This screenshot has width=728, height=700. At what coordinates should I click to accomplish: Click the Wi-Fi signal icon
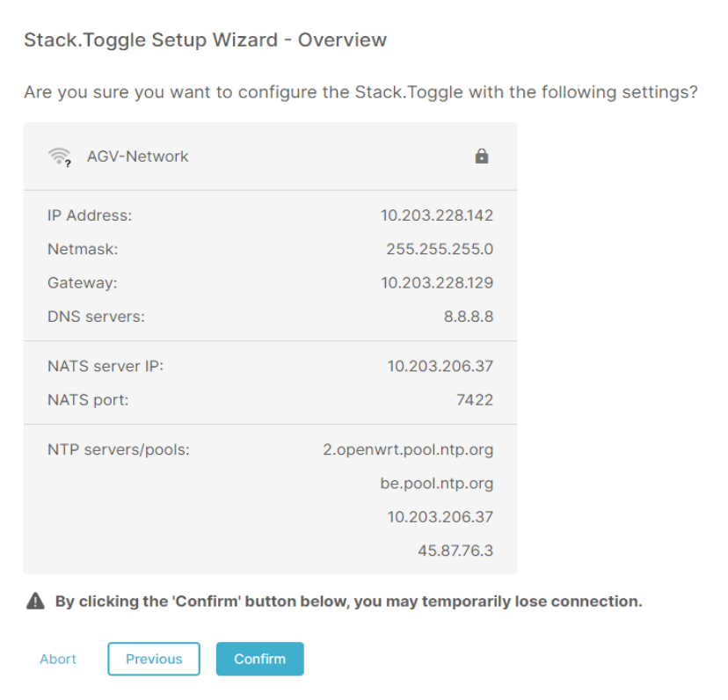pos(59,157)
